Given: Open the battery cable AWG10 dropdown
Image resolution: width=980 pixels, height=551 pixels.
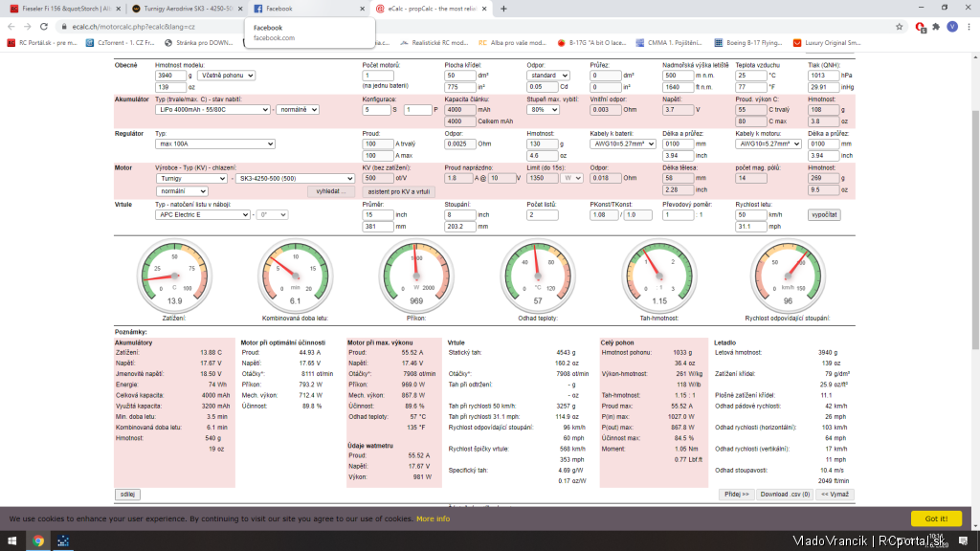Looking at the screenshot, I should point(622,144).
